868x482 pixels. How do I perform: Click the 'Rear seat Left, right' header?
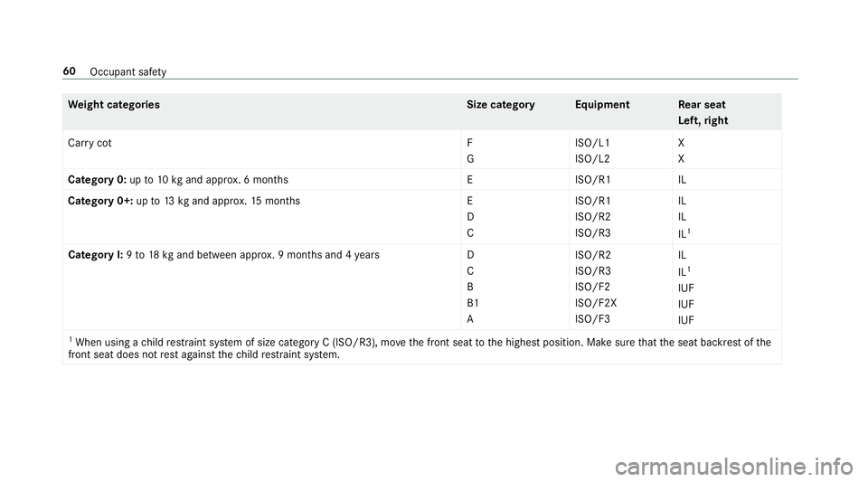(x=703, y=112)
